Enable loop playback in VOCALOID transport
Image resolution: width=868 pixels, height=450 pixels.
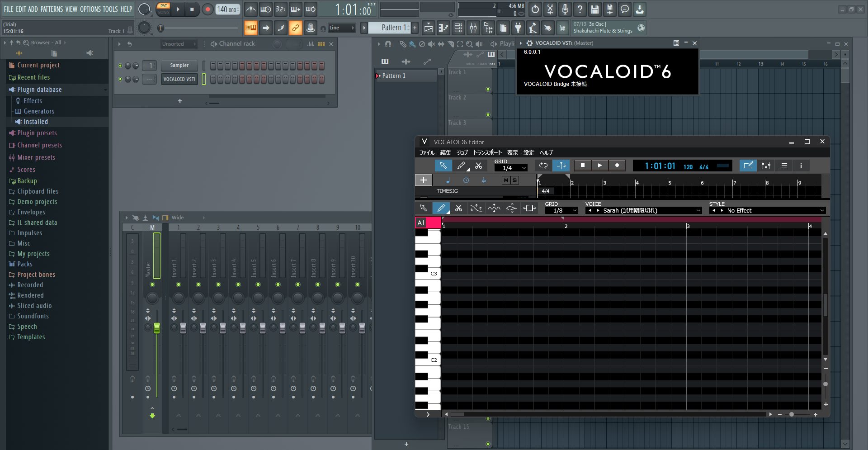click(543, 166)
